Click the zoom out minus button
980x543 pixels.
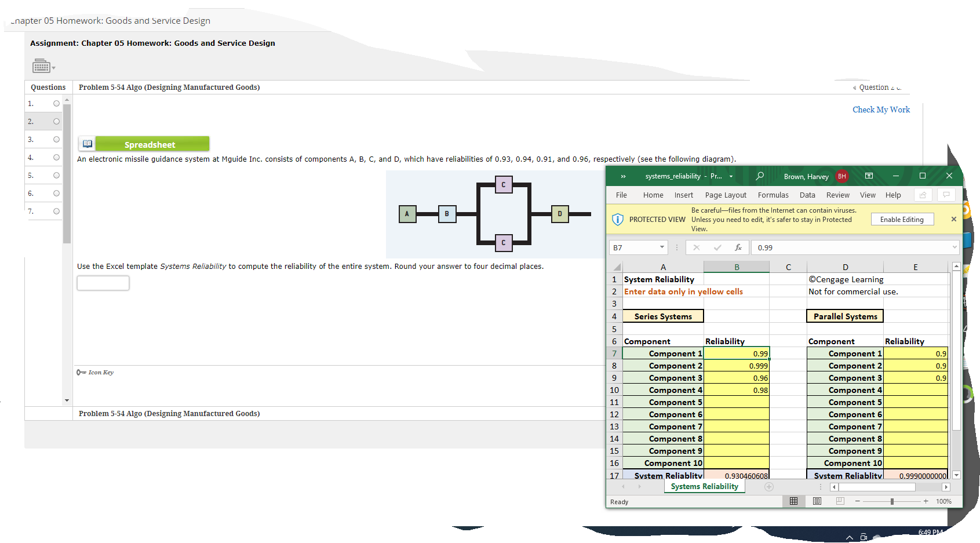[x=857, y=501]
